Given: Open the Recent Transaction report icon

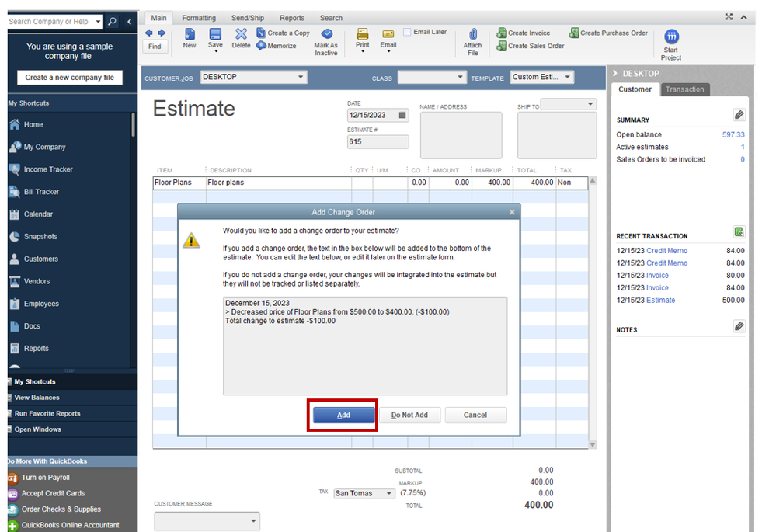Looking at the screenshot, I should [739, 231].
